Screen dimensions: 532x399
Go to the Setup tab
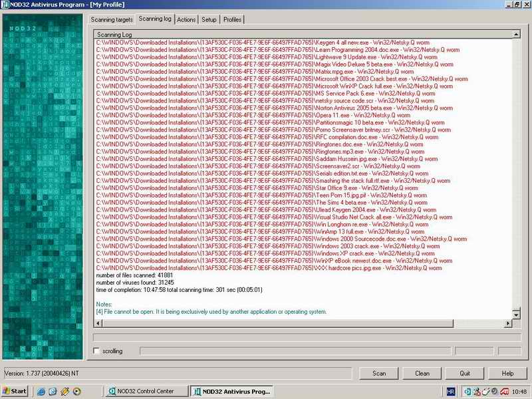[x=209, y=20]
